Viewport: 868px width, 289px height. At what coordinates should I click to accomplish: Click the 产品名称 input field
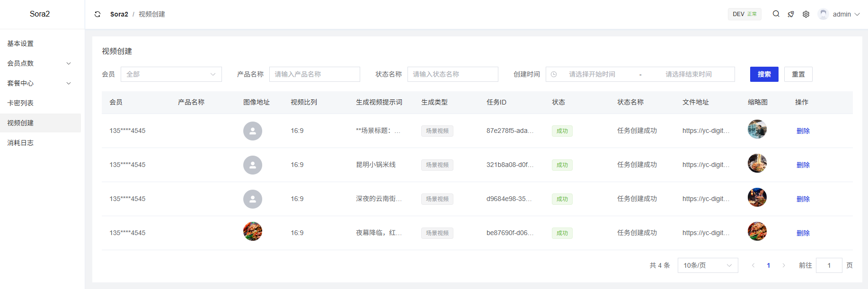314,74
